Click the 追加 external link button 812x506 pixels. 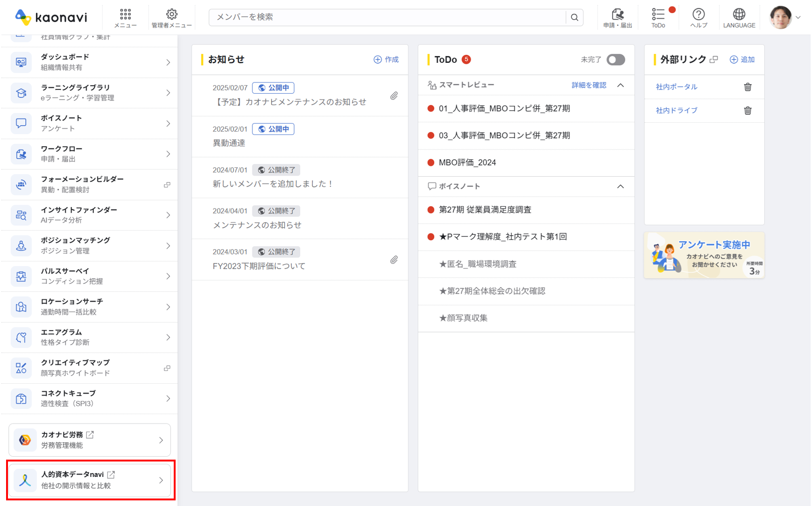click(742, 60)
